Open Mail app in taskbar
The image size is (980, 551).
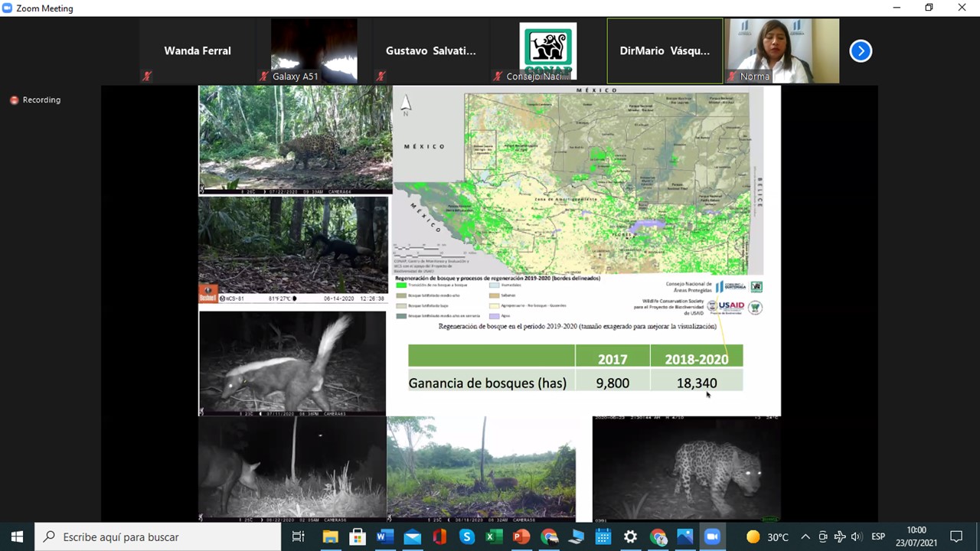(x=412, y=537)
